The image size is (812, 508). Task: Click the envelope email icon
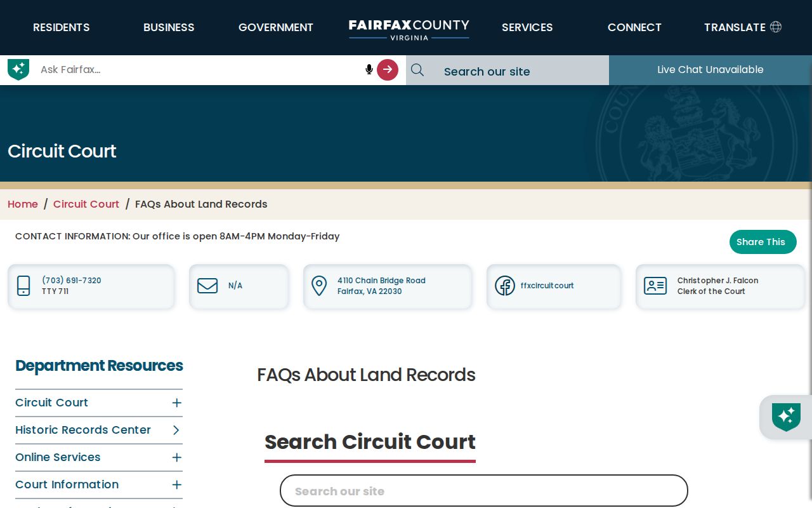tap(207, 286)
